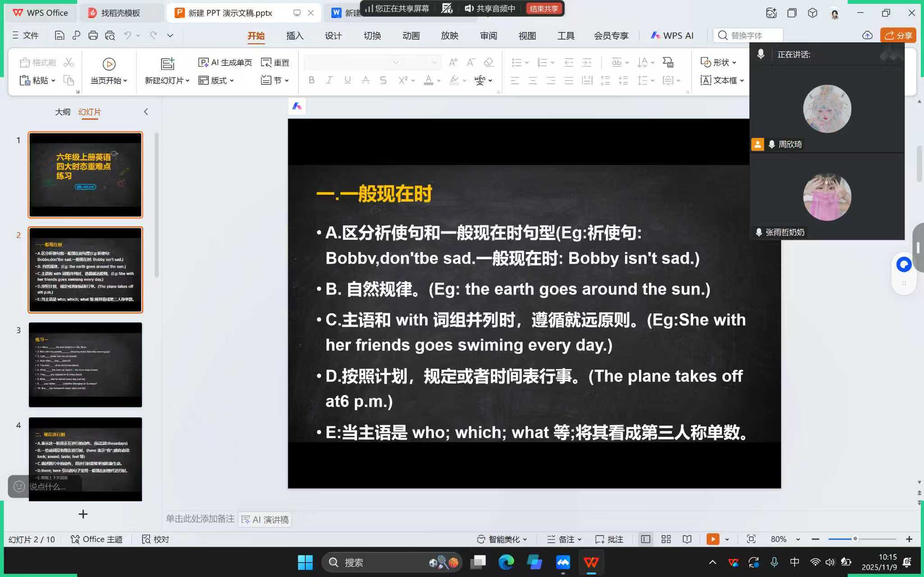The width and height of the screenshot is (924, 577).
Task: Click the save icon in quick toolbar
Action: [x=59, y=35]
